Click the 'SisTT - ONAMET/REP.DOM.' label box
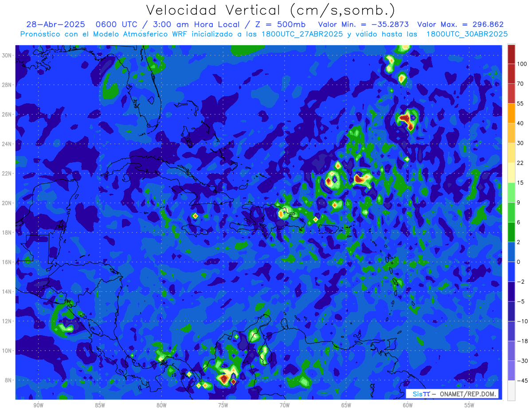532x411 pixels. (x=452, y=393)
